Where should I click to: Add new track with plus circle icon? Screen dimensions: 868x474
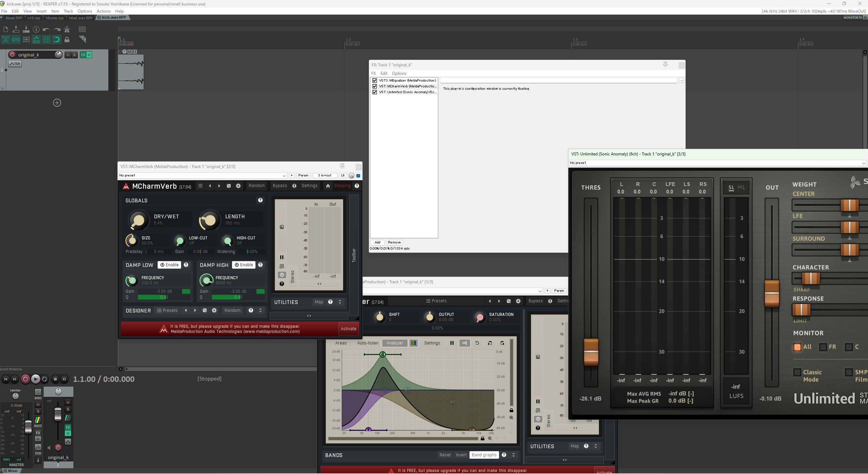pos(57,103)
